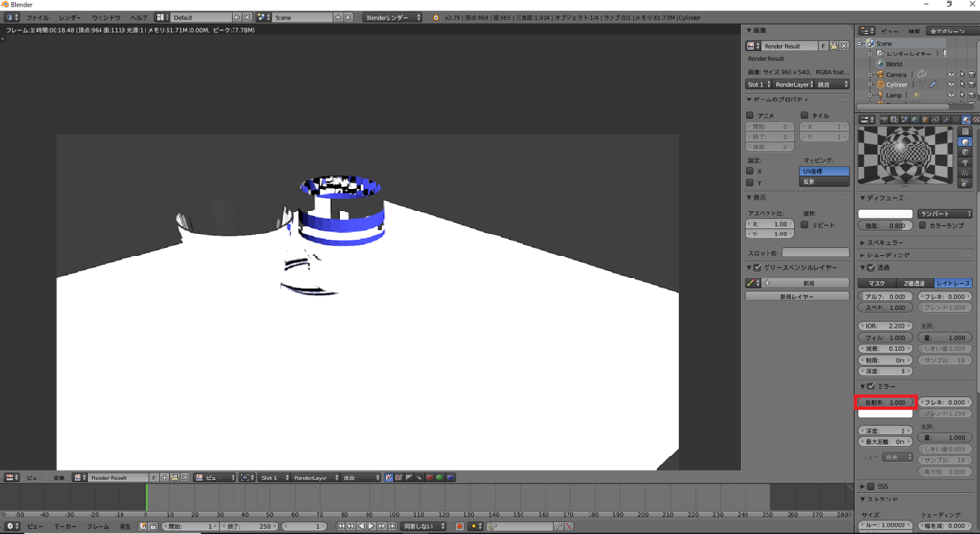Select the マスク transparency mode
The image size is (980, 534).
(877, 283)
